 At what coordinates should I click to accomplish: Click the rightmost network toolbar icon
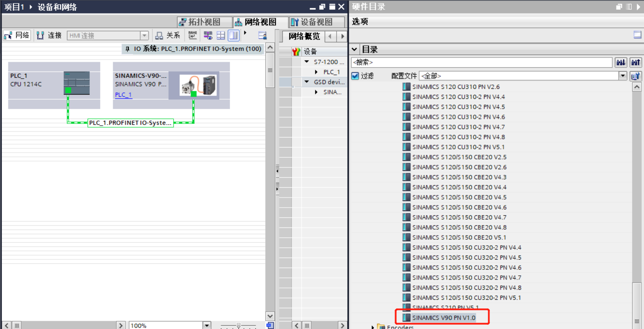tap(263, 36)
